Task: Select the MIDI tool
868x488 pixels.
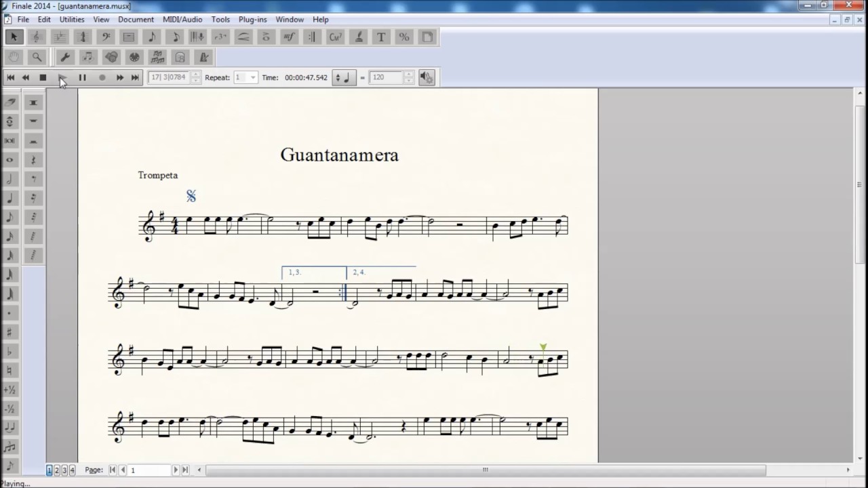Action: tap(134, 57)
